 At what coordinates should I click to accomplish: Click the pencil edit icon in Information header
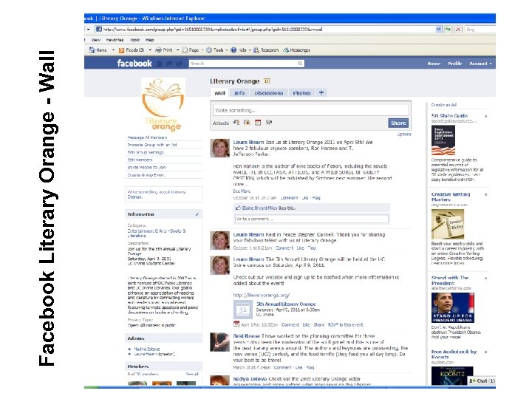pyautogui.click(x=197, y=214)
